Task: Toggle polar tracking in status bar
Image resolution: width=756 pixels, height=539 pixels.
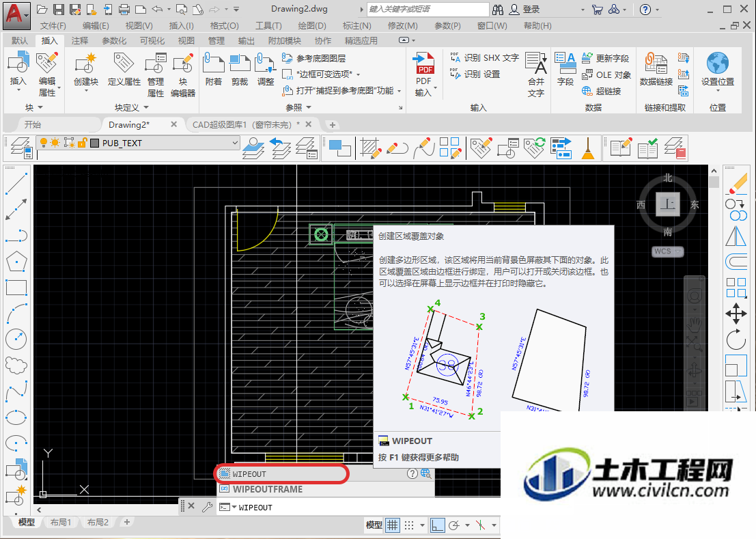Action: pyautogui.click(x=453, y=525)
